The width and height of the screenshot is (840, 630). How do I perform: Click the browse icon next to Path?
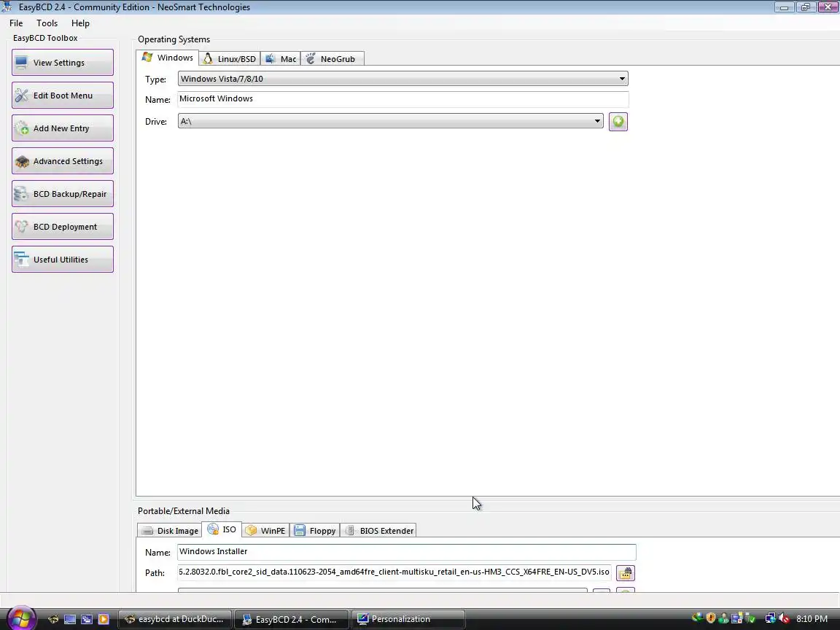(625, 572)
